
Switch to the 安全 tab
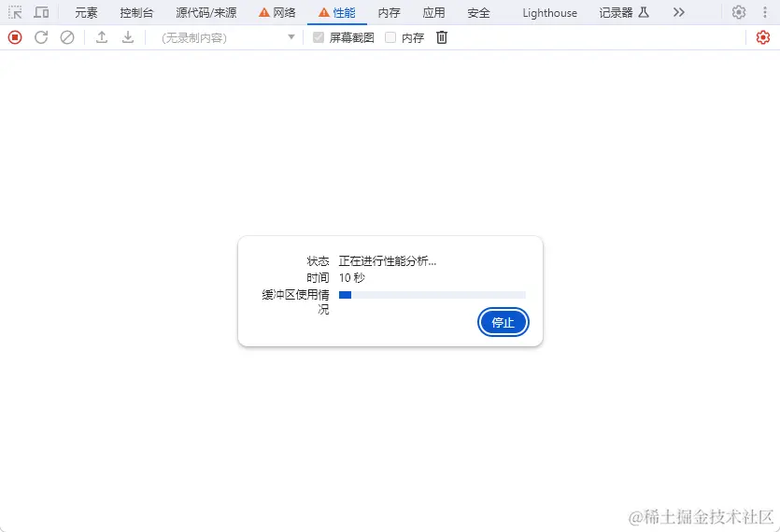[478, 13]
